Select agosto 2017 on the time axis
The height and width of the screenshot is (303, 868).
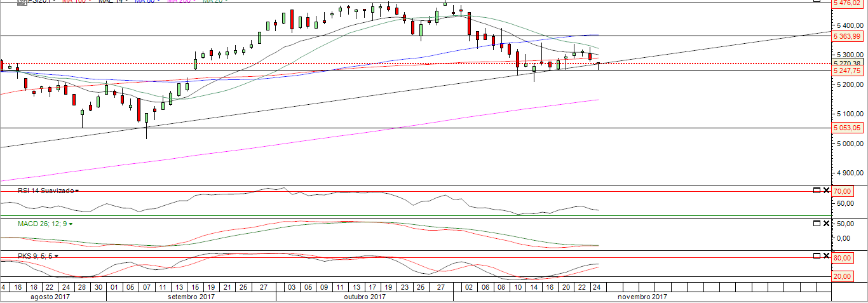50,297
